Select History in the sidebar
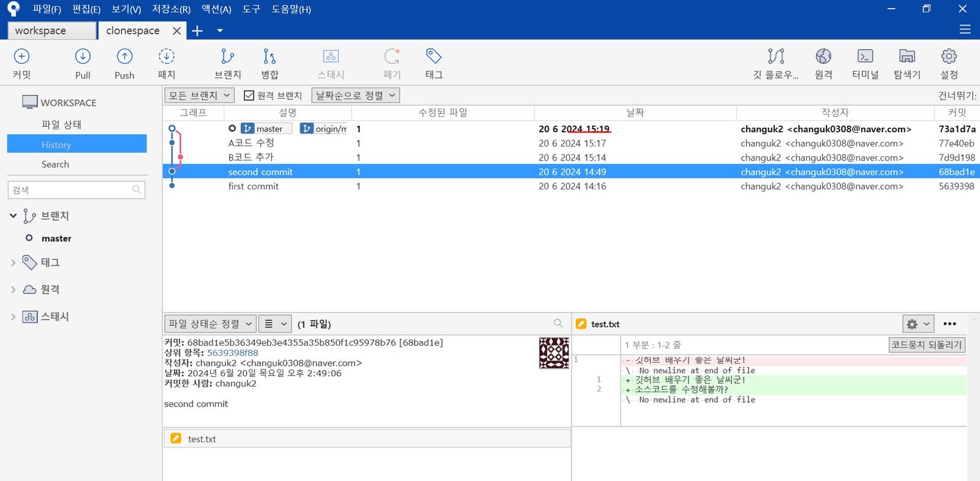Viewport: 980px width, 481px height. (x=77, y=143)
